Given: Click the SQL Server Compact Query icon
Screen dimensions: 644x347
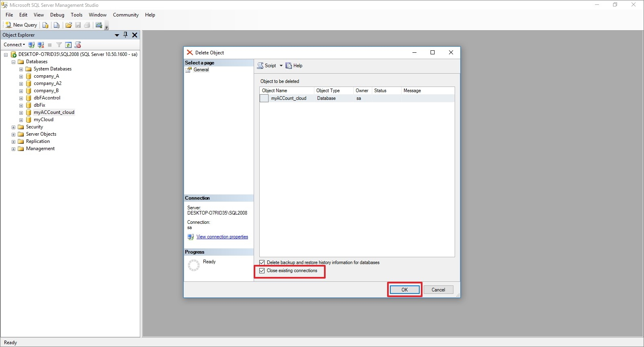Looking at the screenshot, I should 57,25.
